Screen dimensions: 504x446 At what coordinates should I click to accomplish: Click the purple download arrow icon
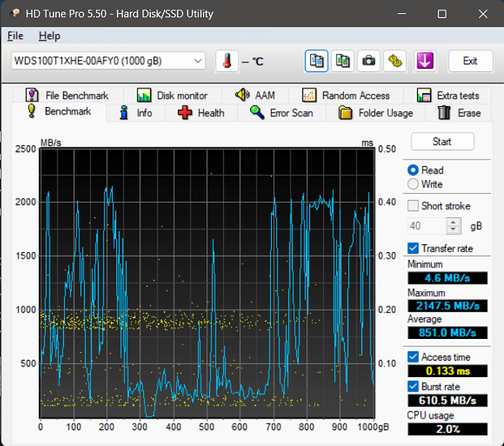point(425,61)
